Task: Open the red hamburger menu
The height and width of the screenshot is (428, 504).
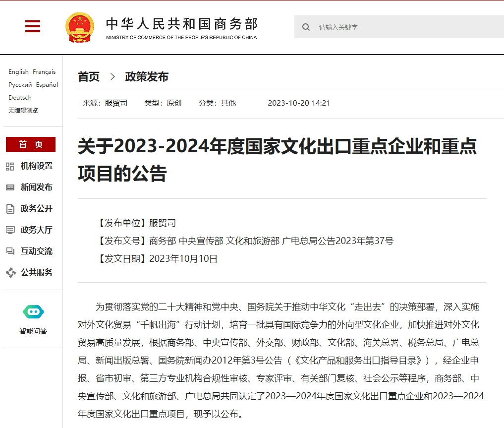Action: pos(33,26)
